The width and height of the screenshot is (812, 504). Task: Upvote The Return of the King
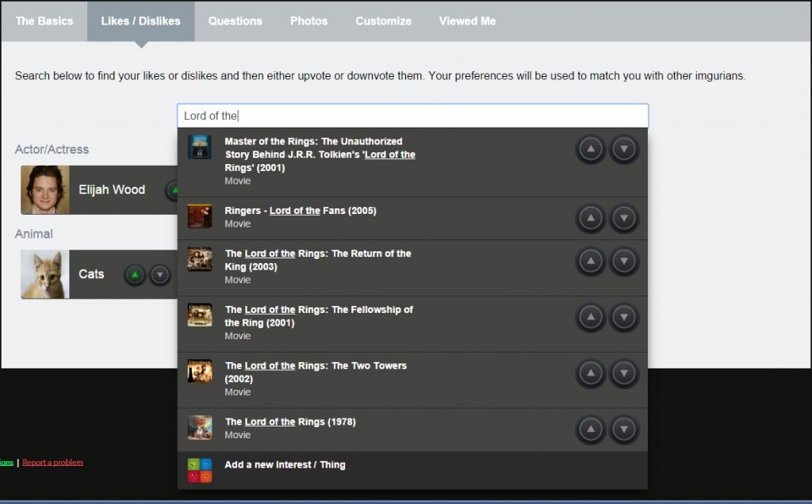click(x=590, y=262)
